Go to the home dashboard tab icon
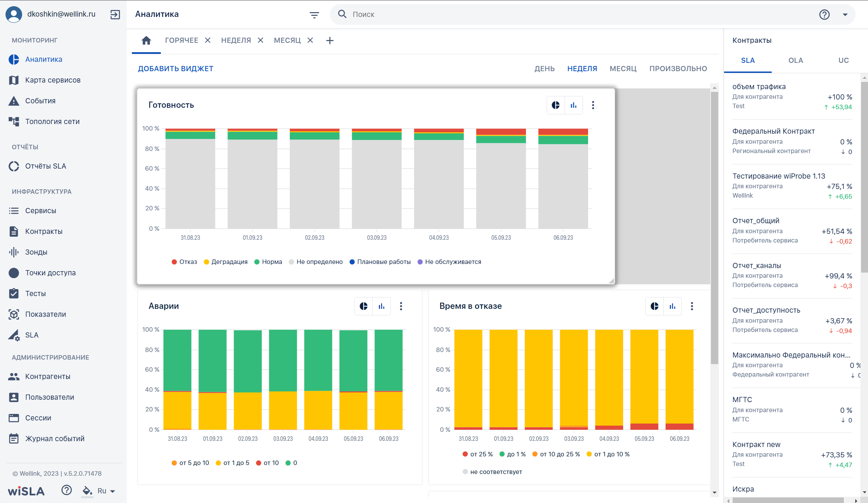Image resolution: width=868 pixels, height=503 pixels. (146, 40)
